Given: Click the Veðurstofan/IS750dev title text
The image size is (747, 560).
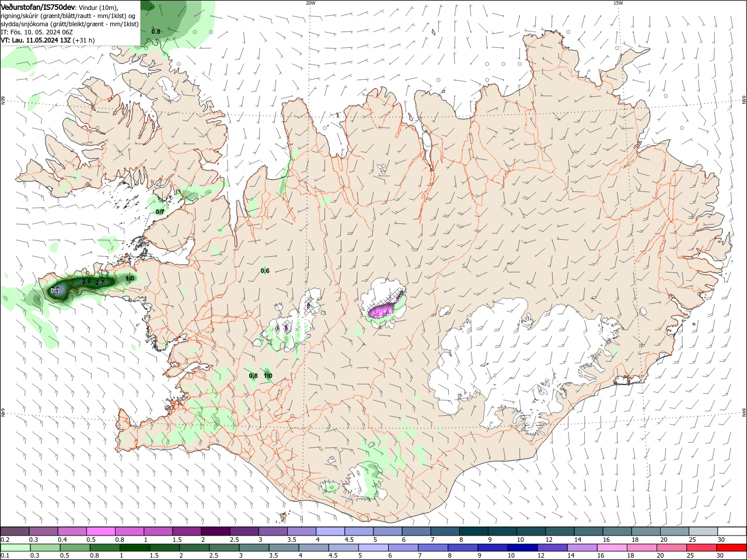Looking at the screenshot, I should click(38, 7).
